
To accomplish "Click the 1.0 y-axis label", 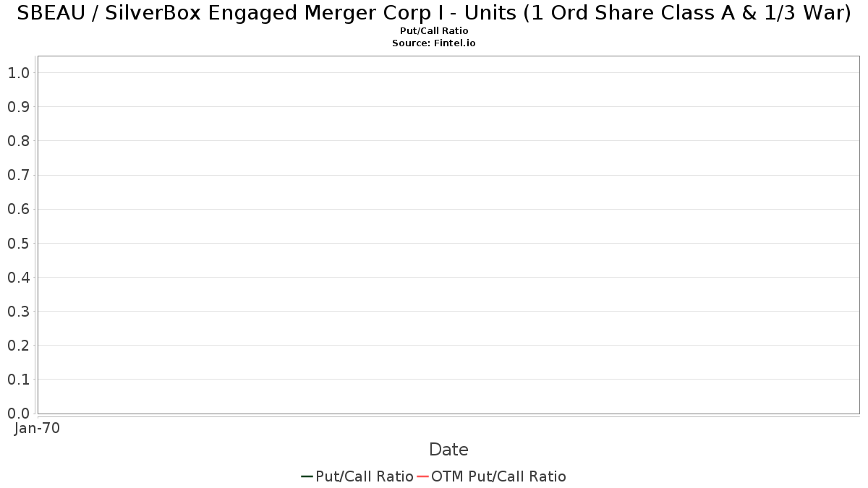I will (18, 73).
